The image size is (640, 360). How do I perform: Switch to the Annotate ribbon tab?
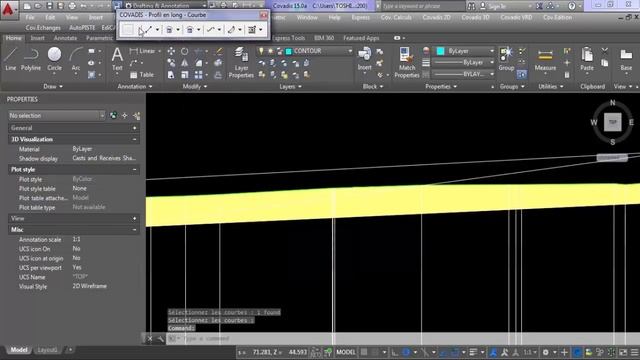pyautogui.click(x=65, y=38)
